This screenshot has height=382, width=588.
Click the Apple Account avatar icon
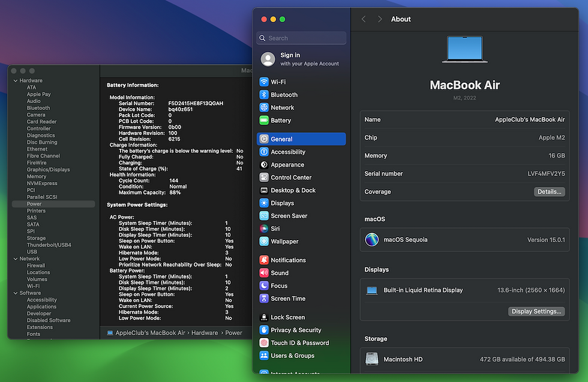pyautogui.click(x=268, y=59)
